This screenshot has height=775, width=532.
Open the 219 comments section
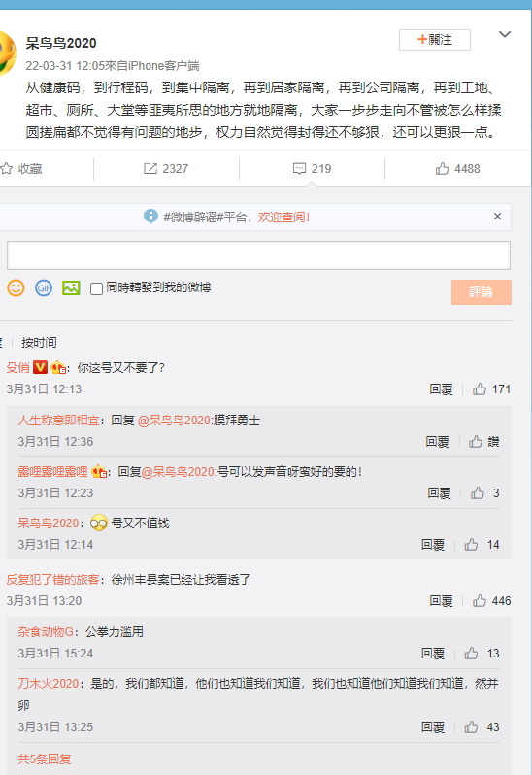coord(312,169)
